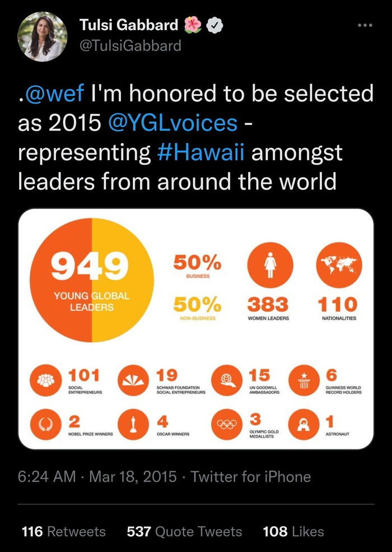The height and width of the screenshot is (552, 392).
Task: View the 108 Likes list
Action: click(293, 532)
